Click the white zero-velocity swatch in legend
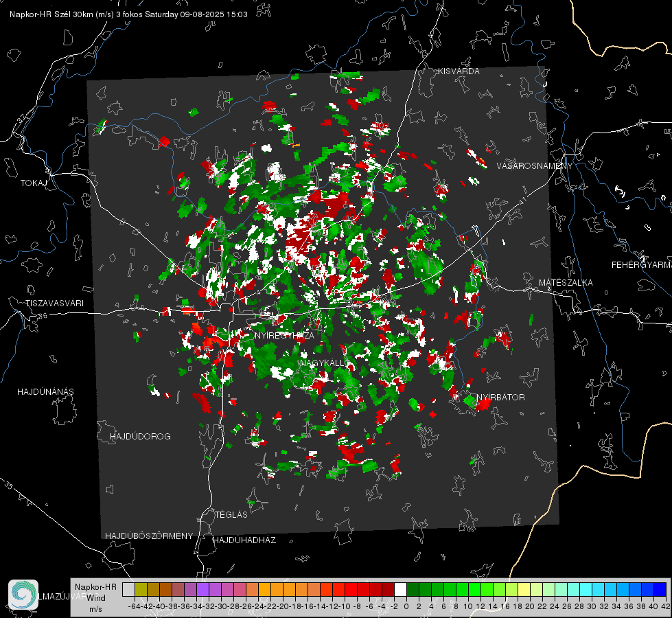This screenshot has width=672, height=618. (400, 589)
